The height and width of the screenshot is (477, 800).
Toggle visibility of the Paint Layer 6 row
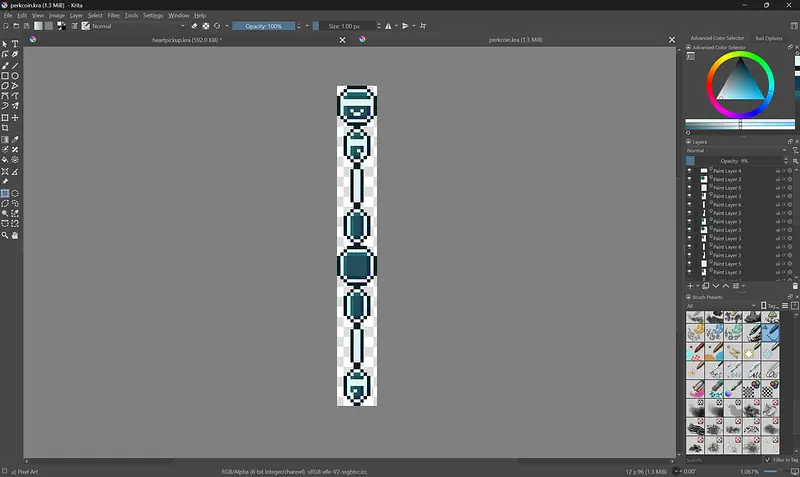click(x=689, y=205)
